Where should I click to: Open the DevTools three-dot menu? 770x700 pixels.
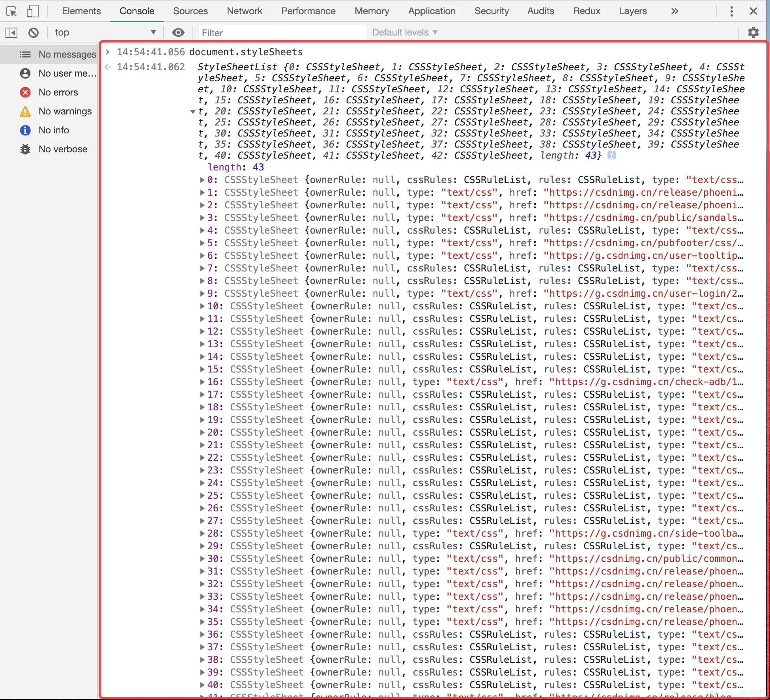click(731, 11)
